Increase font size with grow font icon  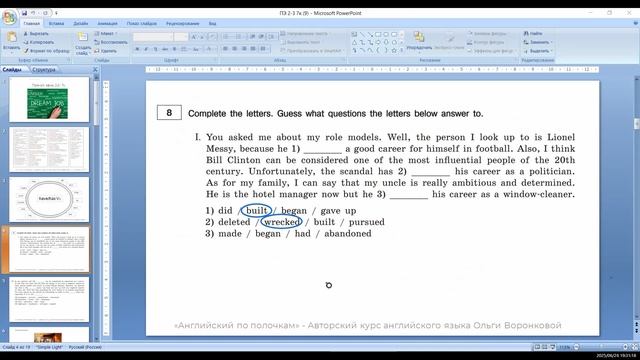tap(194, 37)
